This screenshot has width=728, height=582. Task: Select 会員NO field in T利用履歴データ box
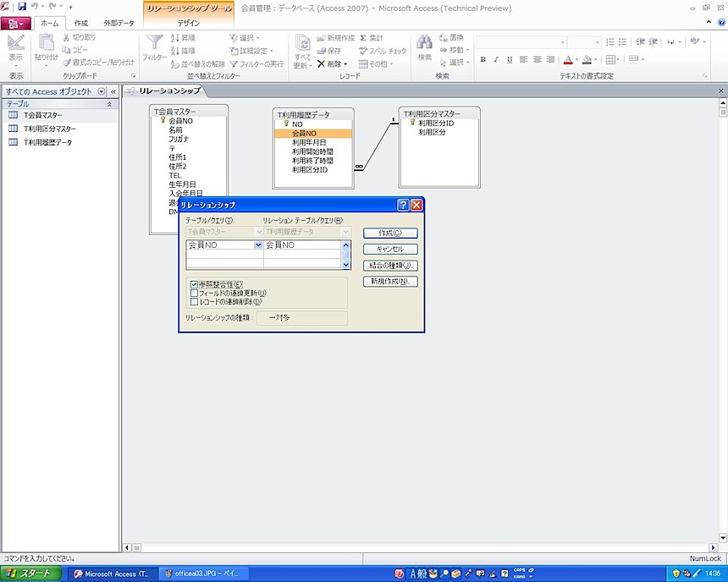point(313,133)
